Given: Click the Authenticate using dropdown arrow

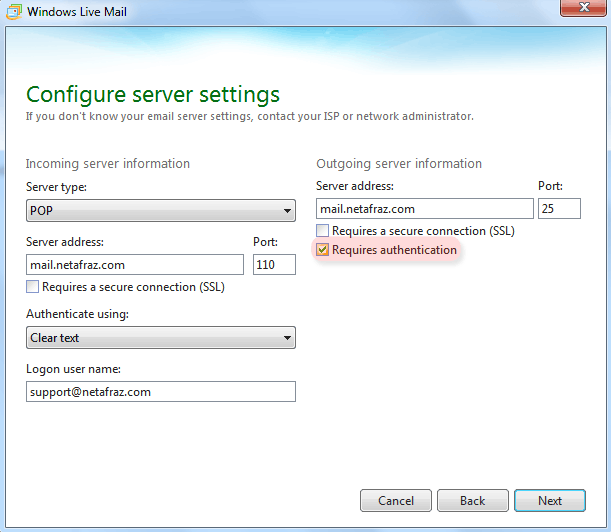Looking at the screenshot, I should (287, 338).
